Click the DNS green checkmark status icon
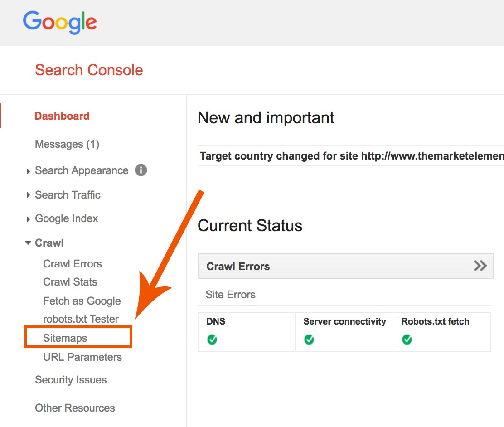 (x=212, y=339)
